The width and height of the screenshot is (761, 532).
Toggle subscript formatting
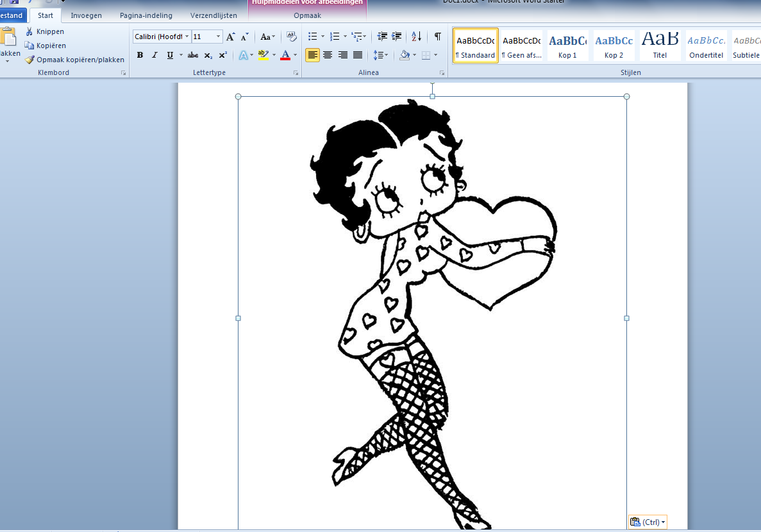point(208,55)
